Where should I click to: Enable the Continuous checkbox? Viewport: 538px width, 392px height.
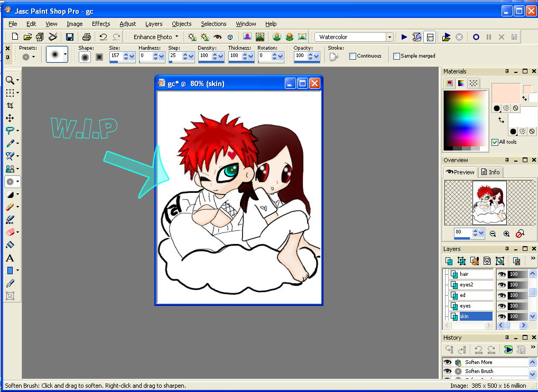pyautogui.click(x=353, y=56)
